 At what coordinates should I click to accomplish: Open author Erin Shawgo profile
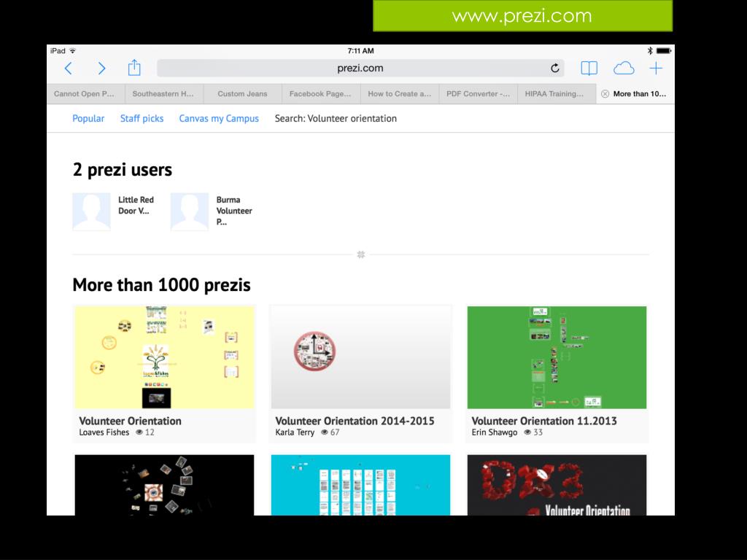tap(494, 432)
